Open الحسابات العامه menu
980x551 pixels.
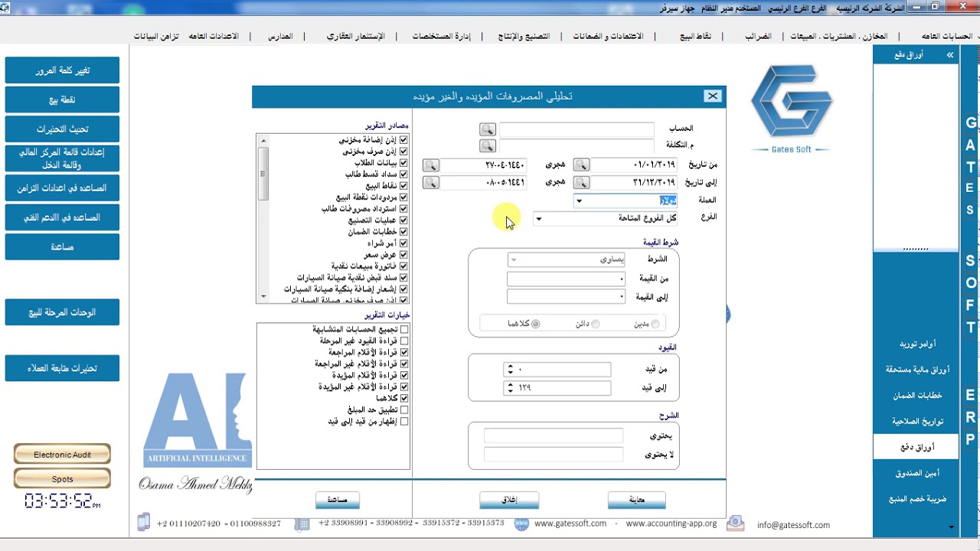coord(947,36)
